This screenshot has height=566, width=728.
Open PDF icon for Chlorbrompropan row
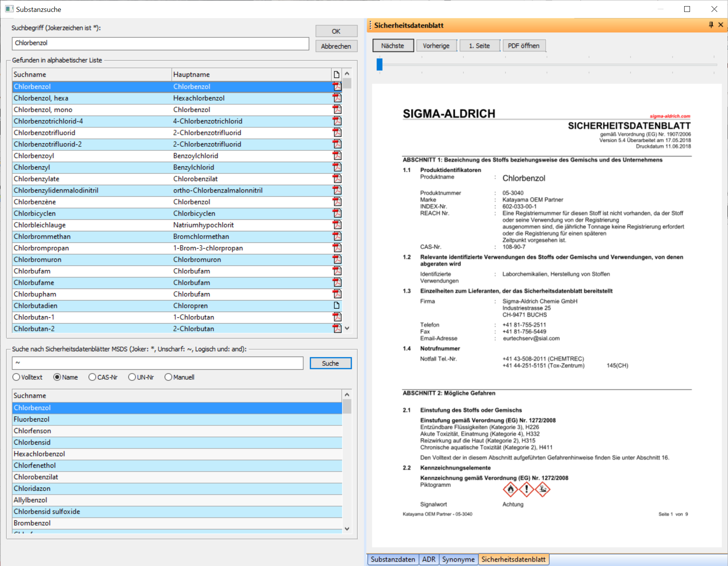pos(337,248)
